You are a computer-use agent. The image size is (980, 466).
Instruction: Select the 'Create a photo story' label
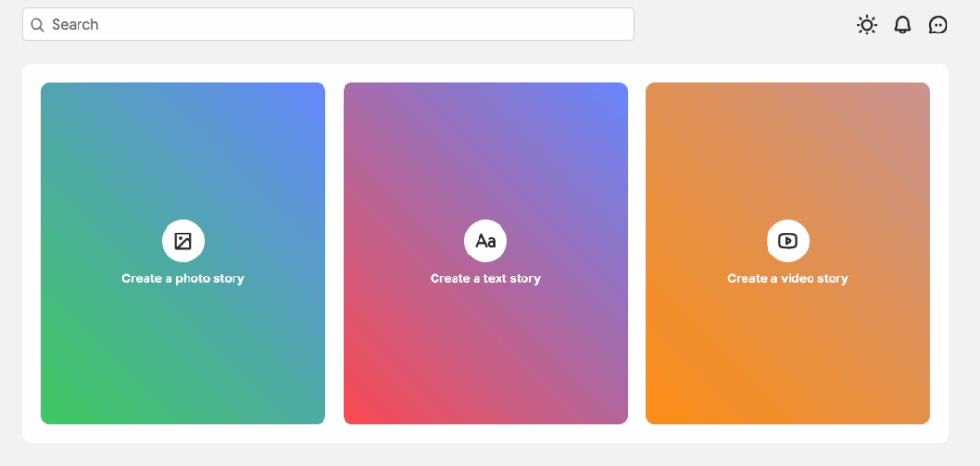[183, 278]
